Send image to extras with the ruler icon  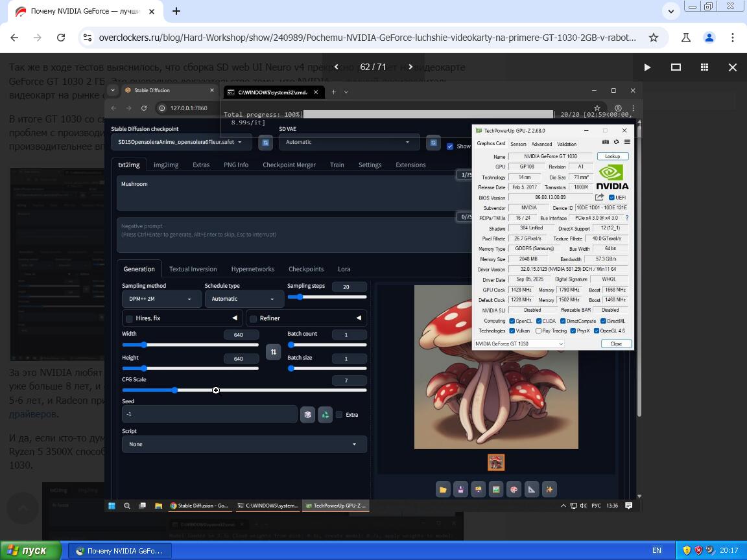(531, 489)
